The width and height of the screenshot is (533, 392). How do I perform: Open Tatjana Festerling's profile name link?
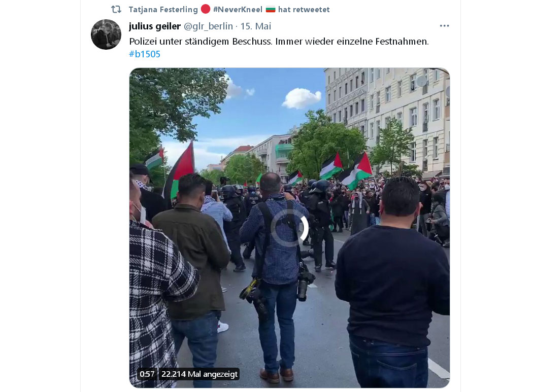tap(163, 10)
